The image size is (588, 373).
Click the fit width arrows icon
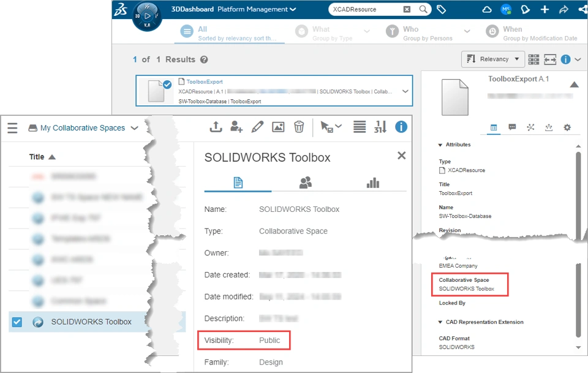coord(550,59)
